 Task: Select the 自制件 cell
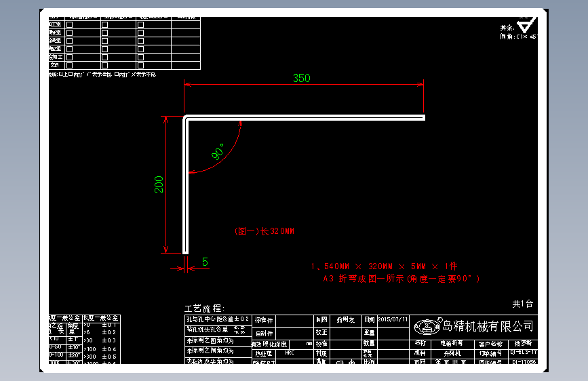point(264,334)
